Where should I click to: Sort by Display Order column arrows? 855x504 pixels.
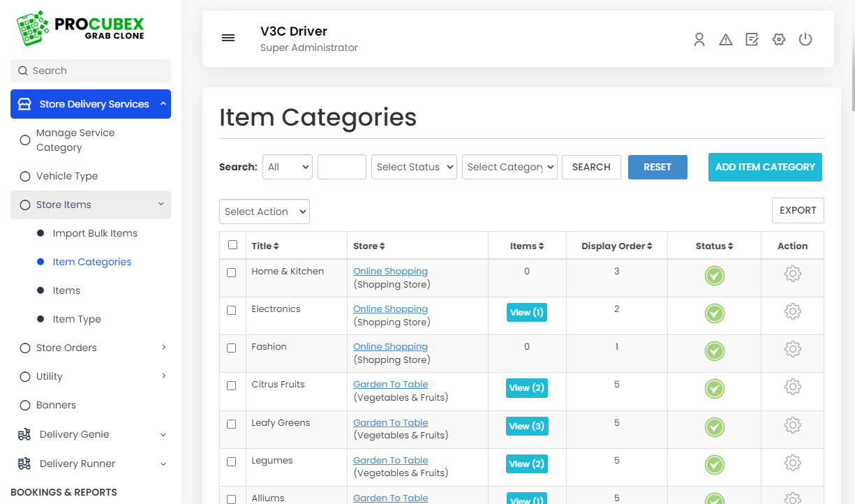click(x=650, y=246)
